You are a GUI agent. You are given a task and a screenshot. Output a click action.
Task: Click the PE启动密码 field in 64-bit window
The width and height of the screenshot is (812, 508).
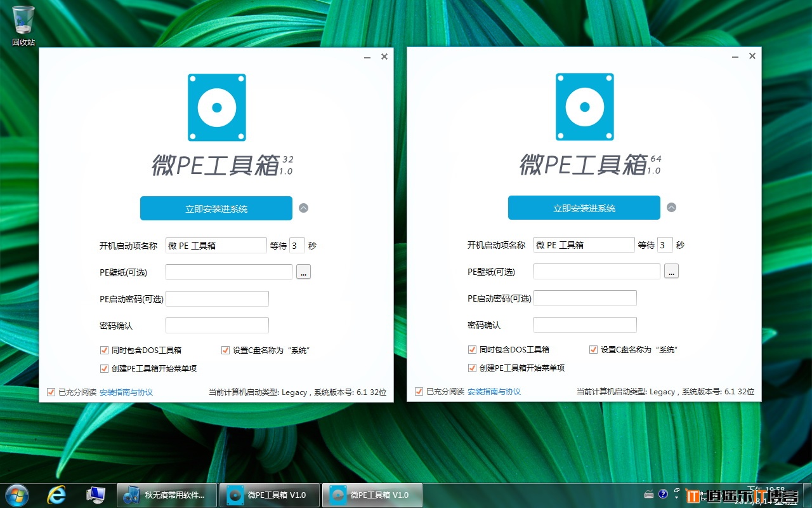point(585,298)
